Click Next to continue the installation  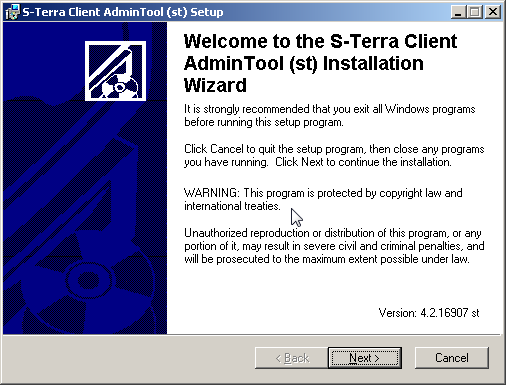pos(365,358)
